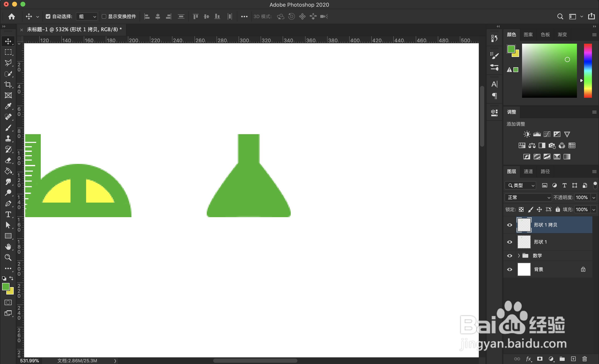Select the Eyedropper tool

coord(8,106)
